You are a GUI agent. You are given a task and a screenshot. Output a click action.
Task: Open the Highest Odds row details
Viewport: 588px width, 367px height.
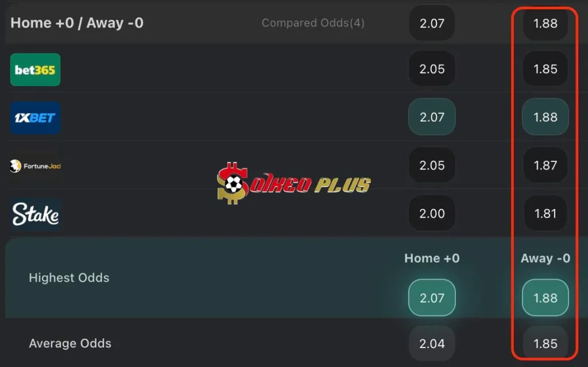[69, 278]
